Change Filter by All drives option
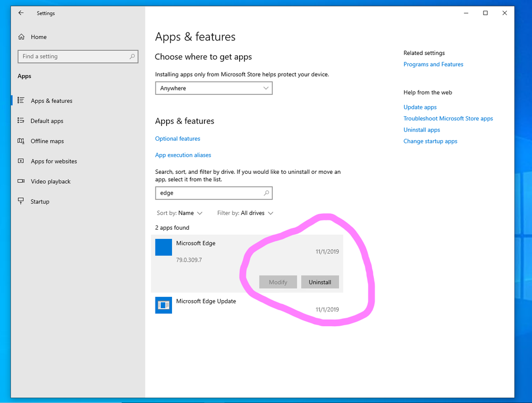Image resolution: width=532 pixels, height=403 pixels. (245, 213)
